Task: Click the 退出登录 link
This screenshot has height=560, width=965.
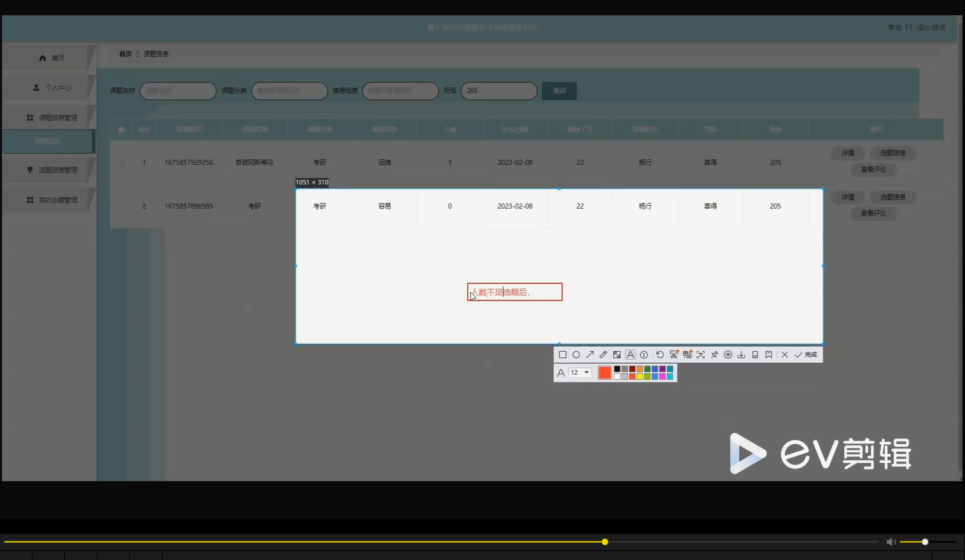Action: pyautogui.click(x=931, y=27)
